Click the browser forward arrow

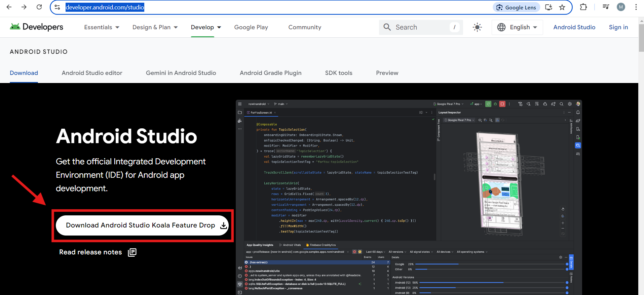[24, 7]
